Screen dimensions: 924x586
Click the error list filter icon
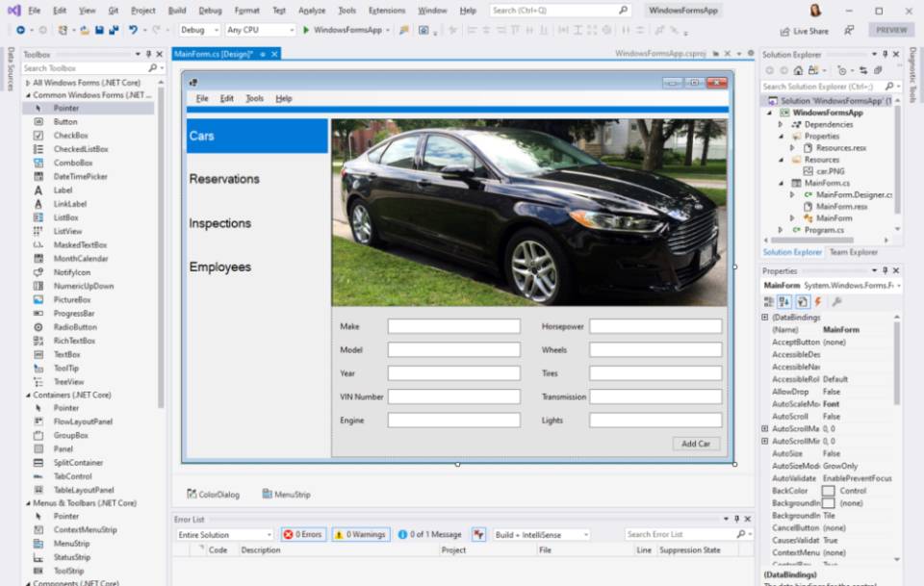pyautogui.click(x=478, y=534)
